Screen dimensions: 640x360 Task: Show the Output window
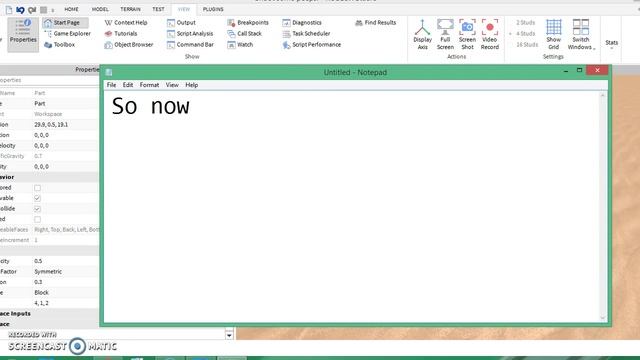point(181,22)
